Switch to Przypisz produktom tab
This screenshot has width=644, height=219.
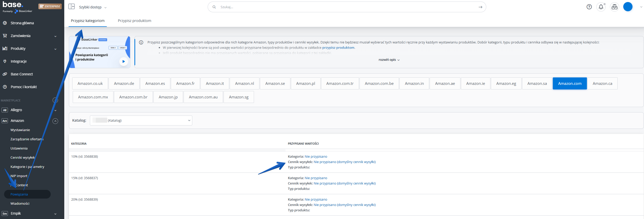[134, 21]
